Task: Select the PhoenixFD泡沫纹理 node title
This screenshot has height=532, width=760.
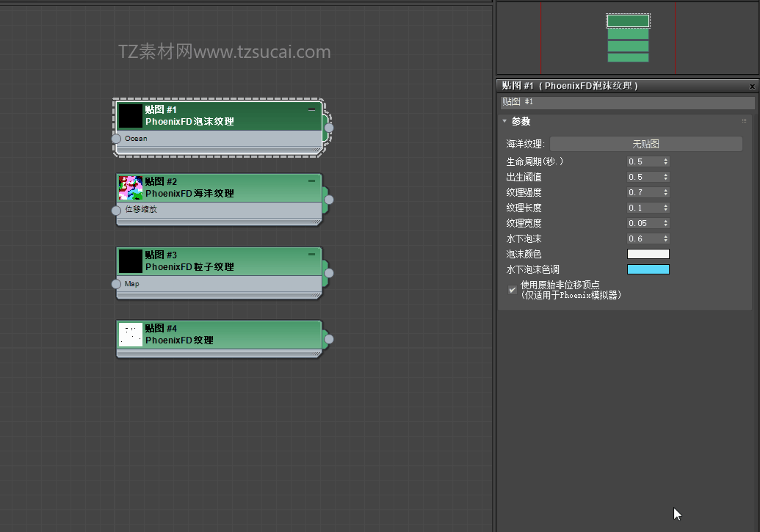Action: 189,122
